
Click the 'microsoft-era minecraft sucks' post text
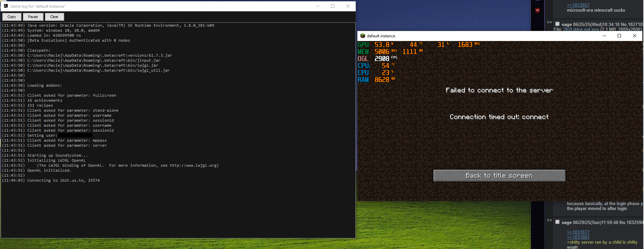point(596,10)
